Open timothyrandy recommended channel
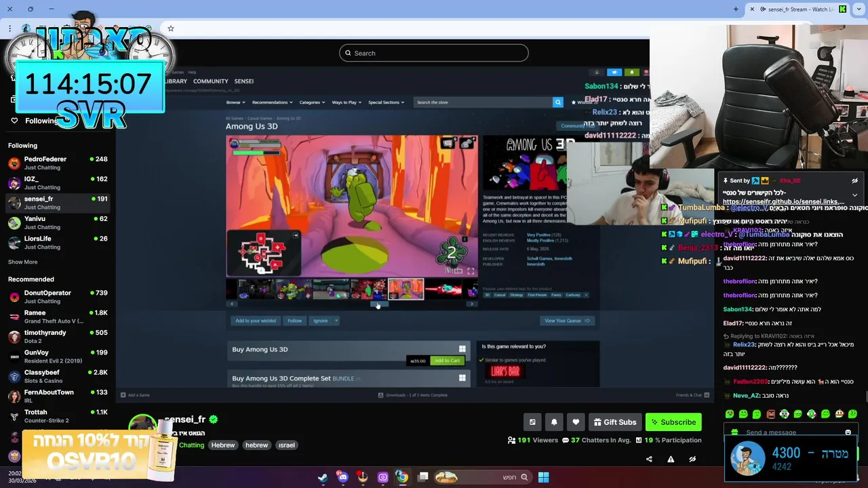This screenshot has height=488, width=868. (x=58, y=337)
